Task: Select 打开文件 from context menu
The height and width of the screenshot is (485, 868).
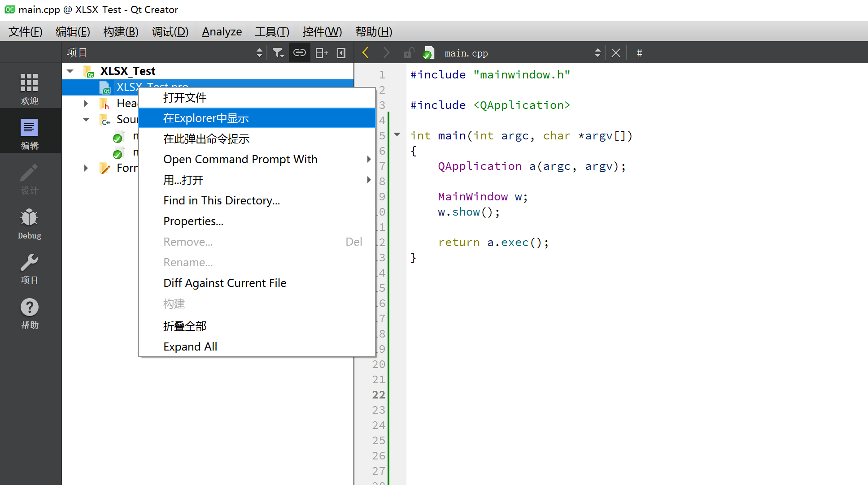Action: [x=257, y=98]
